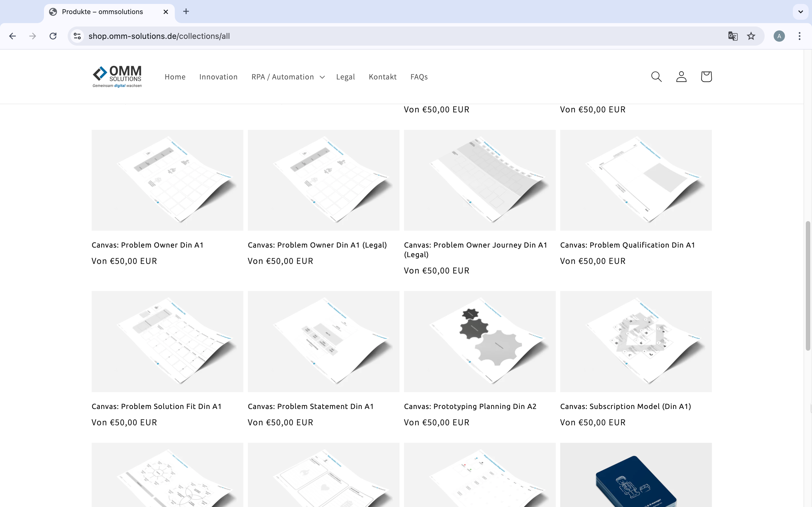
Task: Open the shop search magnifier icon
Action: (656, 77)
